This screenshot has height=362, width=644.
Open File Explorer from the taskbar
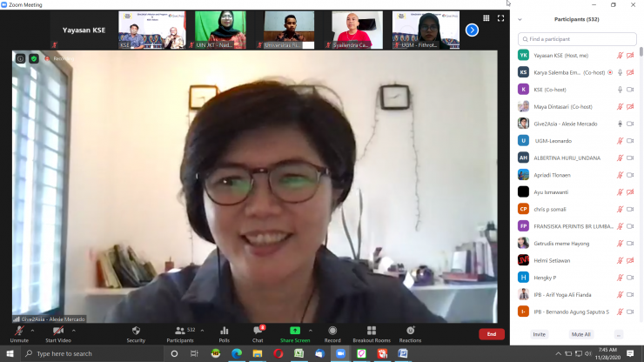pyautogui.click(x=258, y=353)
